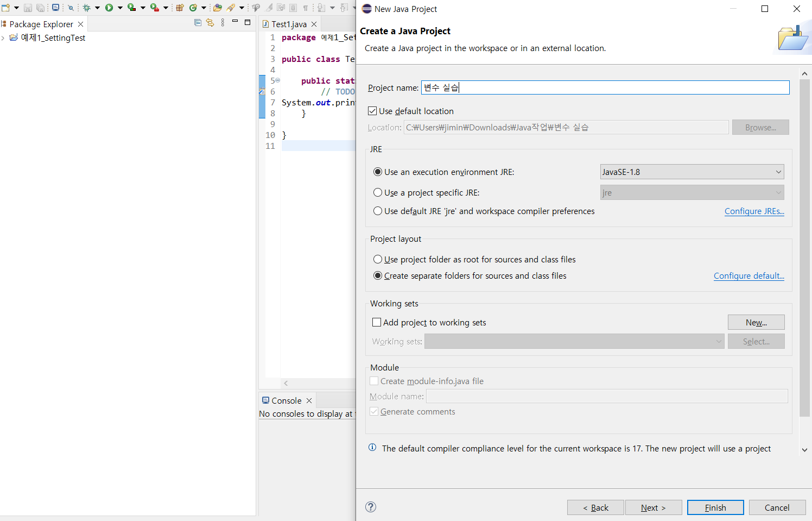Click the Run External Tools icon
Viewport: 812px width, 521px height.
click(x=155, y=8)
